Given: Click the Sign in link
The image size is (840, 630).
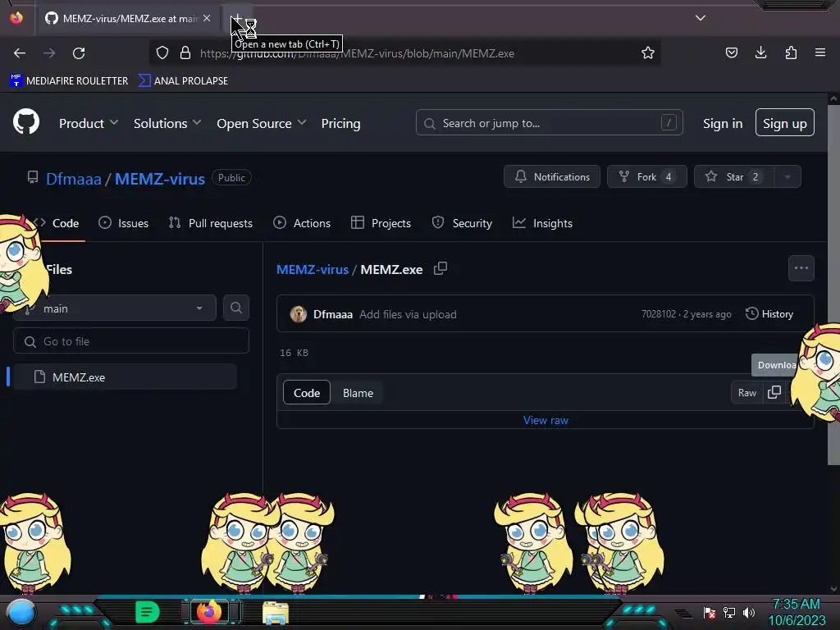Looking at the screenshot, I should 723,123.
